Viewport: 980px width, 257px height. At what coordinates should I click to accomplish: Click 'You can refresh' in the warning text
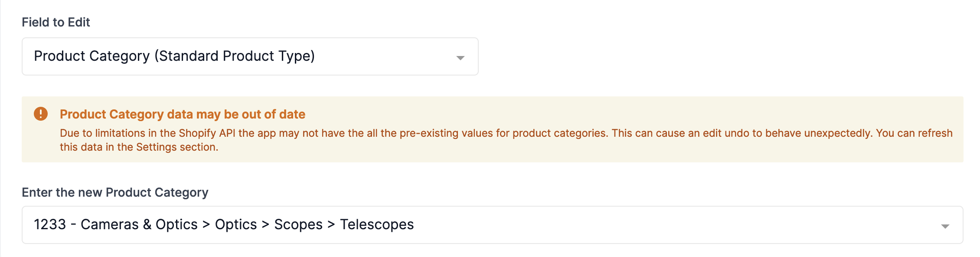(x=914, y=133)
